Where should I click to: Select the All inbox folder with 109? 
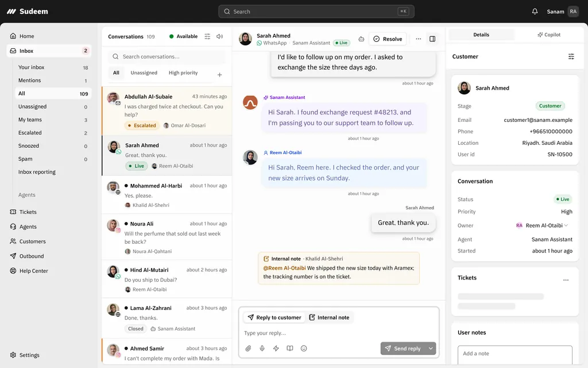[x=53, y=94]
